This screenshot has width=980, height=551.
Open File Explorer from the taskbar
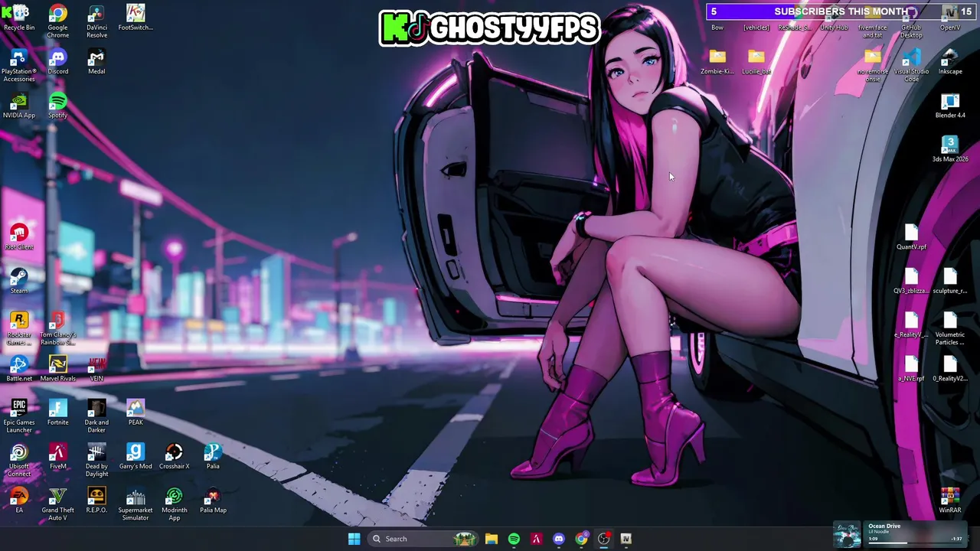tap(492, 539)
